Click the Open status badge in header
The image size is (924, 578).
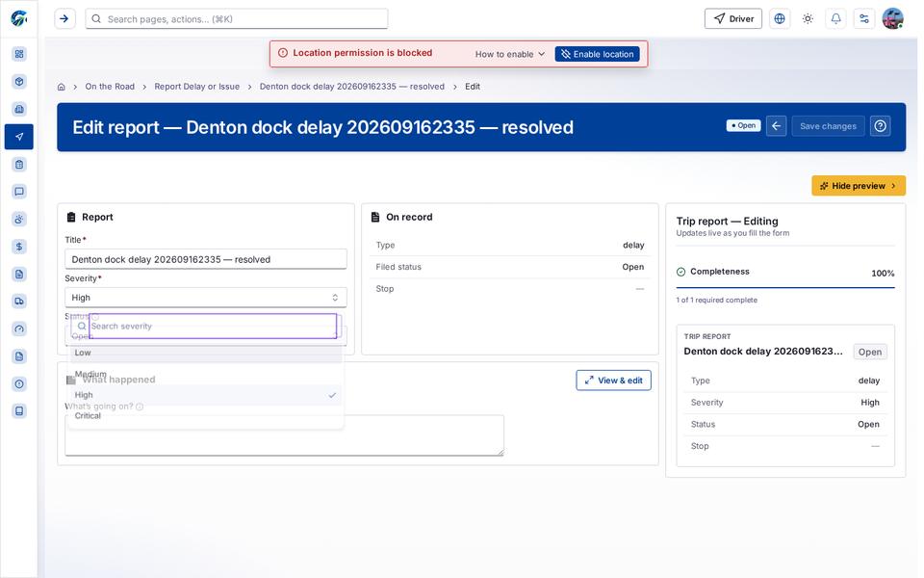click(x=744, y=125)
